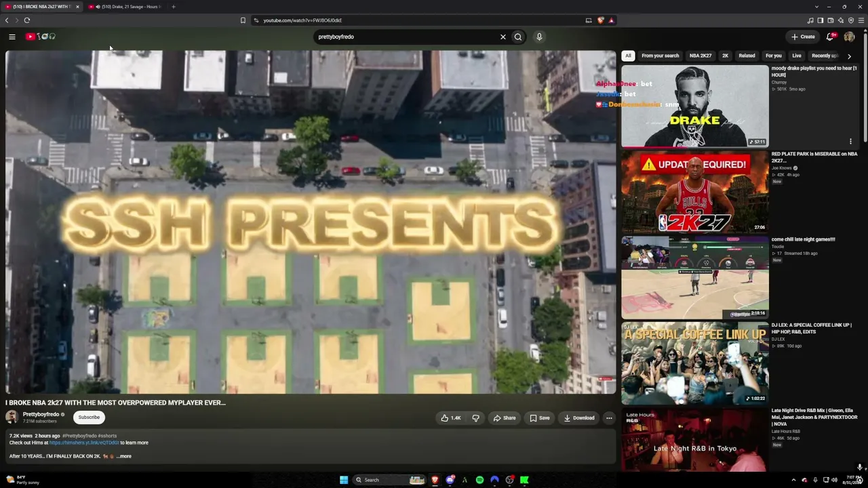
Task: Go to YouTube home via logo
Action: (x=41, y=37)
